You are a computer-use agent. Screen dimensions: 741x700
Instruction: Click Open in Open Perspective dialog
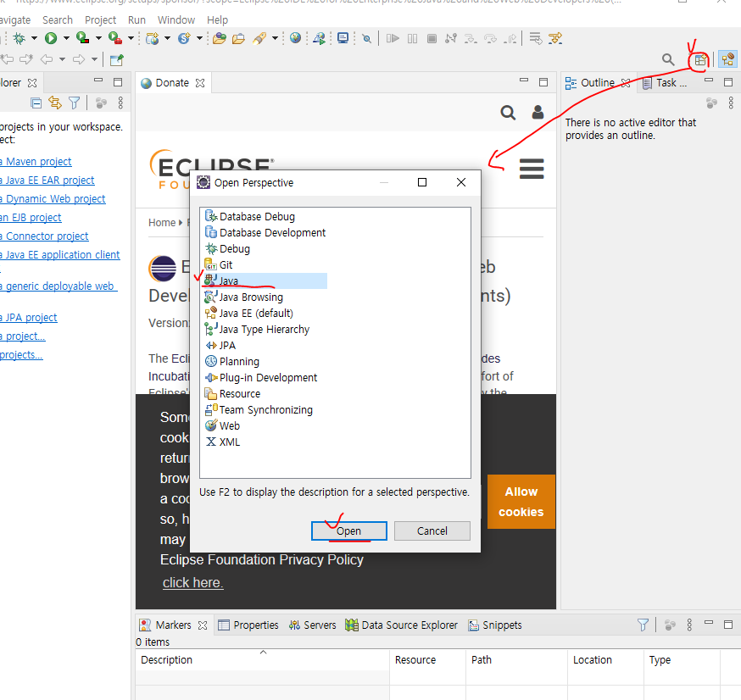point(348,531)
